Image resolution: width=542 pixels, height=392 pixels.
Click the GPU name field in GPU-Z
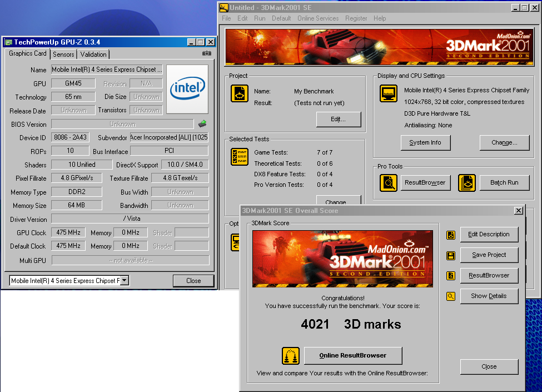(x=107, y=70)
